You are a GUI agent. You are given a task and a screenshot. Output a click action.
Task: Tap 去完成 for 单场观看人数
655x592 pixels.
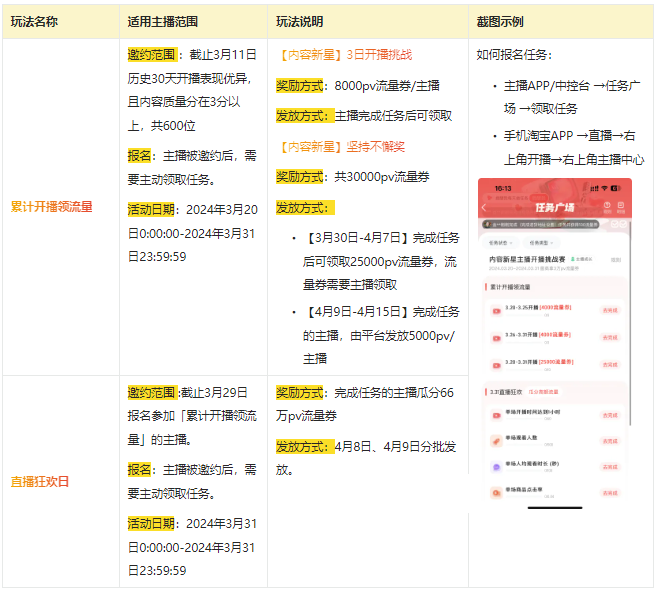coord(610,441)
